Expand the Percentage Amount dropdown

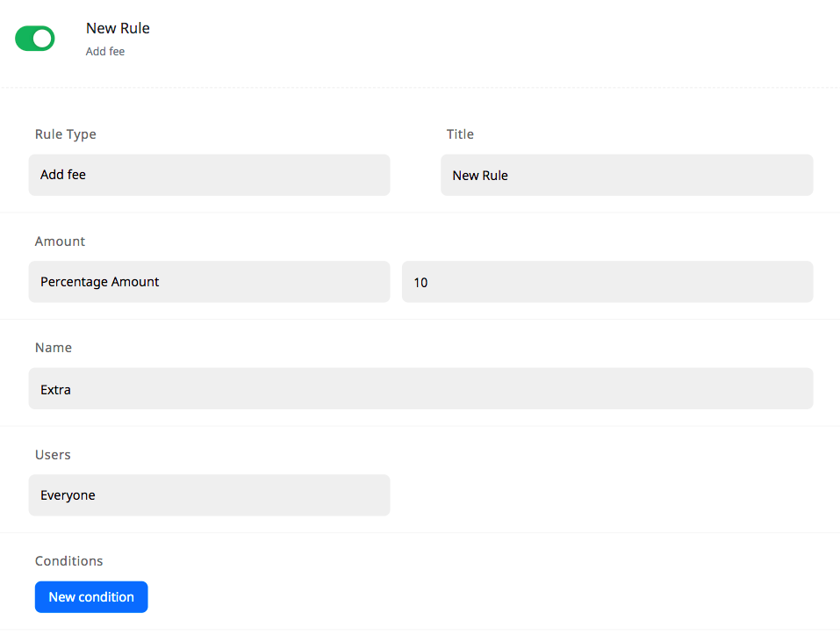click(209, 282)
